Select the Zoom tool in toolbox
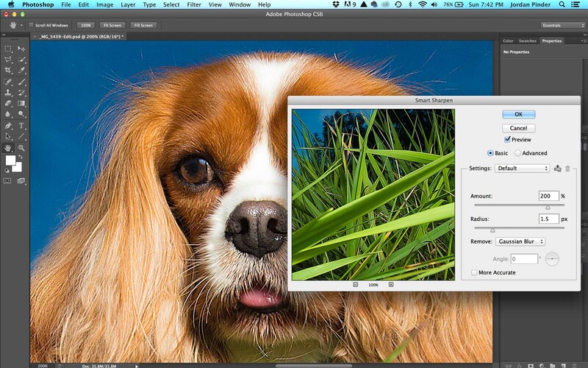Image resolution: width=588 pixels, height=368 pixels. [x=21, y=148]
